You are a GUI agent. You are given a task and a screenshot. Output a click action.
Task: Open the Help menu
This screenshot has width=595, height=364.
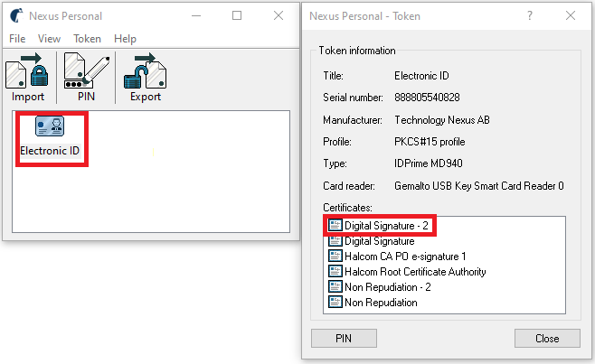pos(126,39)
